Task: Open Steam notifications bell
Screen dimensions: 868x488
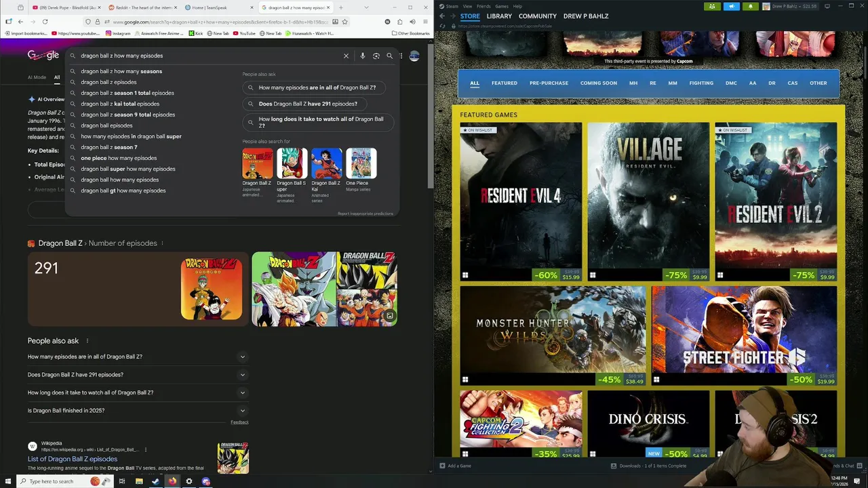Action: [751, 6]
